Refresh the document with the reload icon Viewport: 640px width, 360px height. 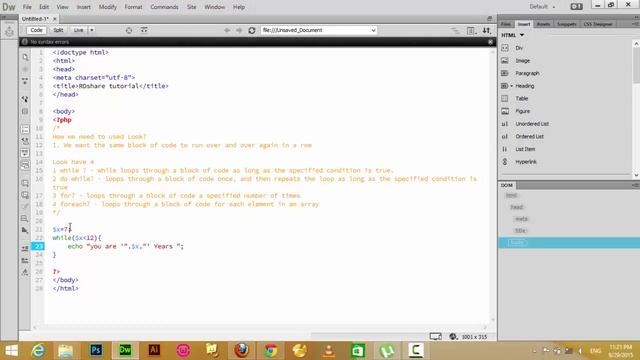pyautogui.click(x=252, y=30)
